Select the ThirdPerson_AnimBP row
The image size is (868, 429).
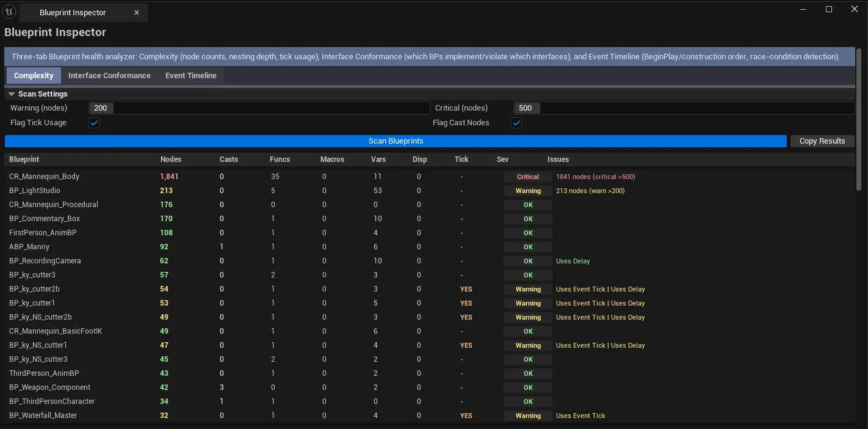[x=430, y=373]
